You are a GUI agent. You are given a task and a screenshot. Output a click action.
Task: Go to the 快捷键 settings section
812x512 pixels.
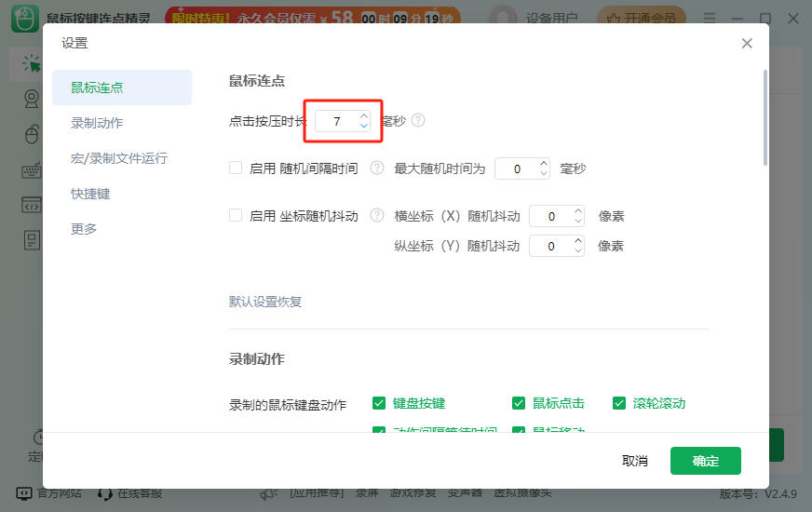coord(90,194)
